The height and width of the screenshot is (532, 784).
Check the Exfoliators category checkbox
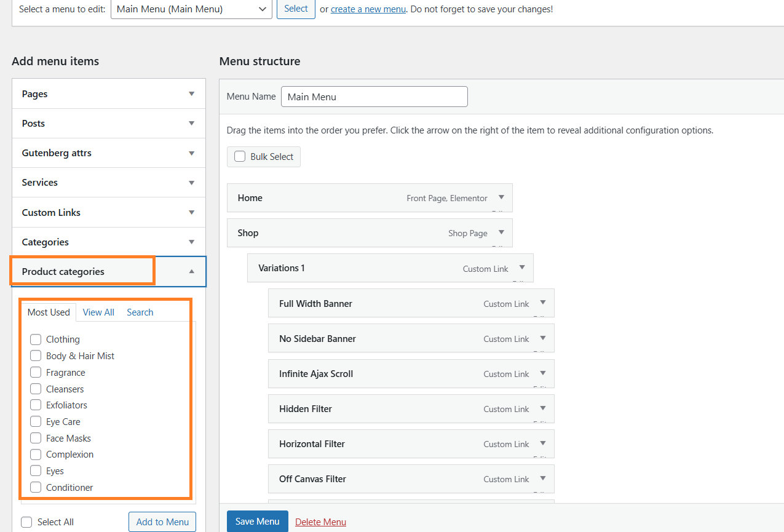click(36, 405)
